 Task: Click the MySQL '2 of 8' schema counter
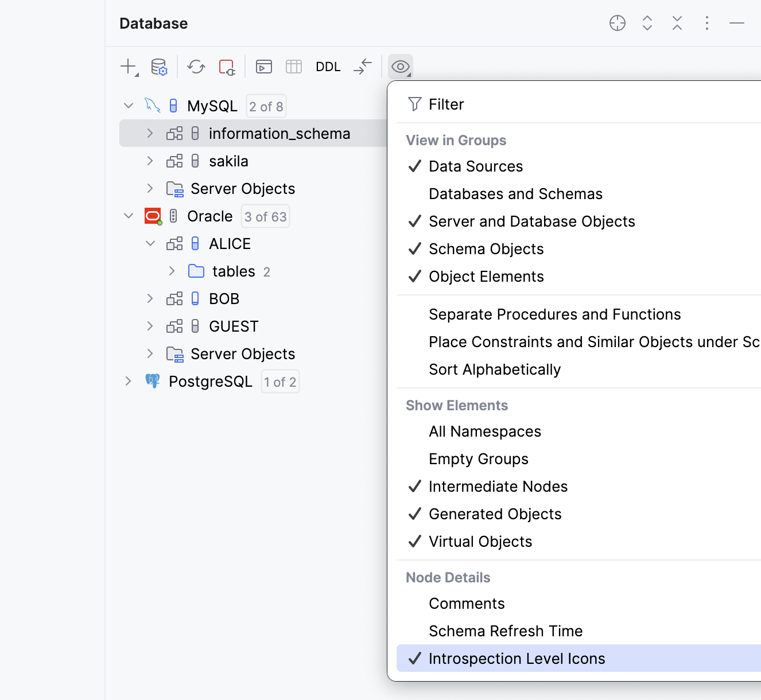point(266,107)
